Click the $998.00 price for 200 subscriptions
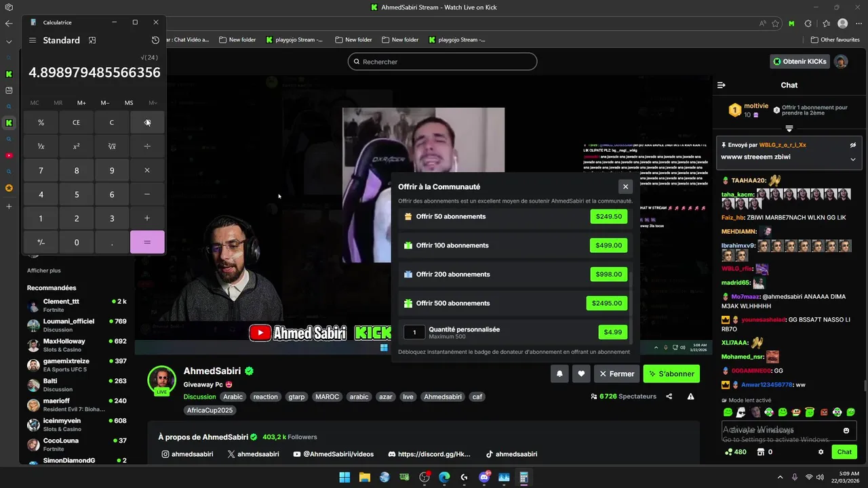 [608, 274]
